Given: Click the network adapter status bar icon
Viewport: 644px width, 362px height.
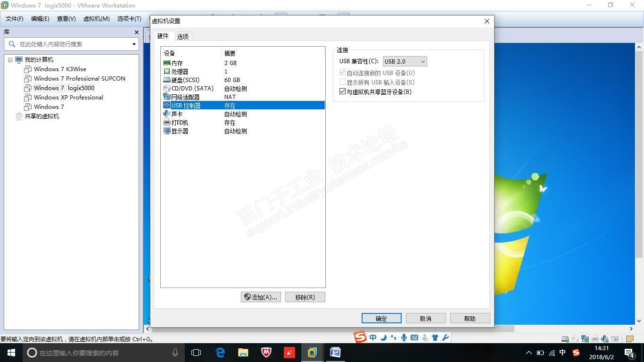Looking at the screenshot, I should click(585, 339).
